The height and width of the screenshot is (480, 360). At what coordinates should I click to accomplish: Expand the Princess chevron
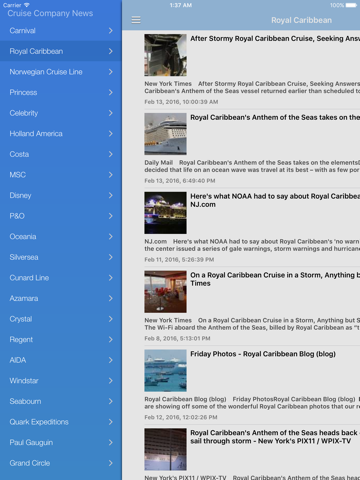click(111, 92)
